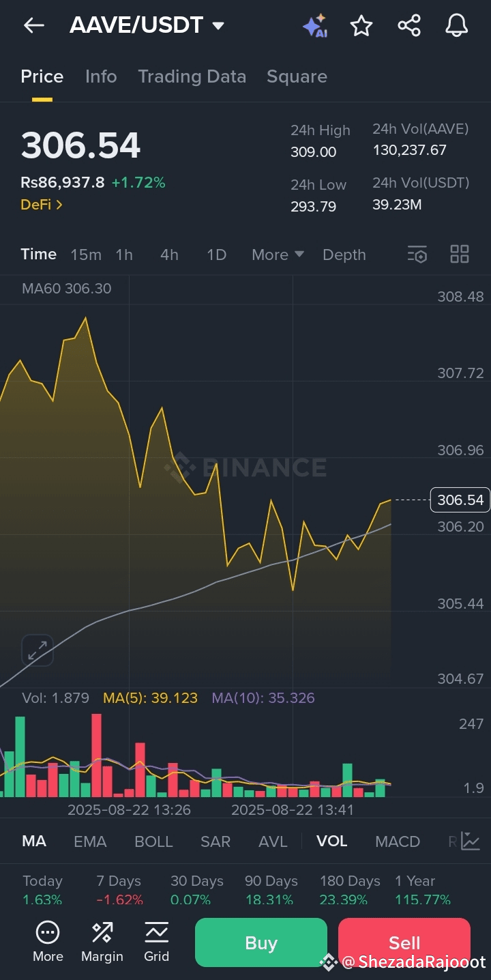This screenshot has width=491, height=980.
Task: Tap the 24h Vol(USDT) value 39.23M
Action: tap(397, 204)
